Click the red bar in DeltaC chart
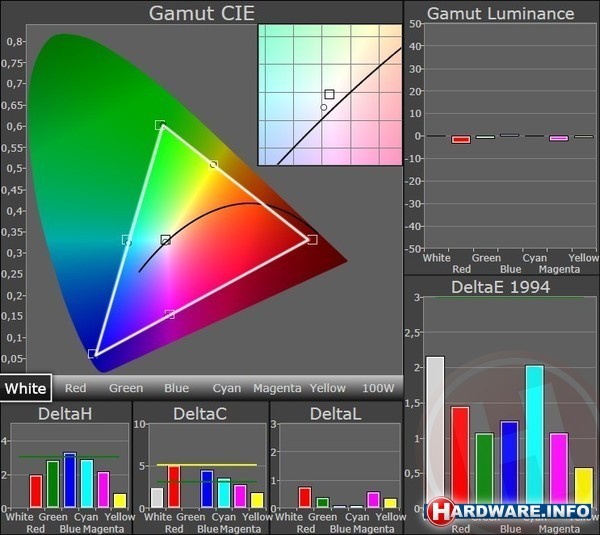This screenshot has height=535, width=600. [x=174, y=487]
